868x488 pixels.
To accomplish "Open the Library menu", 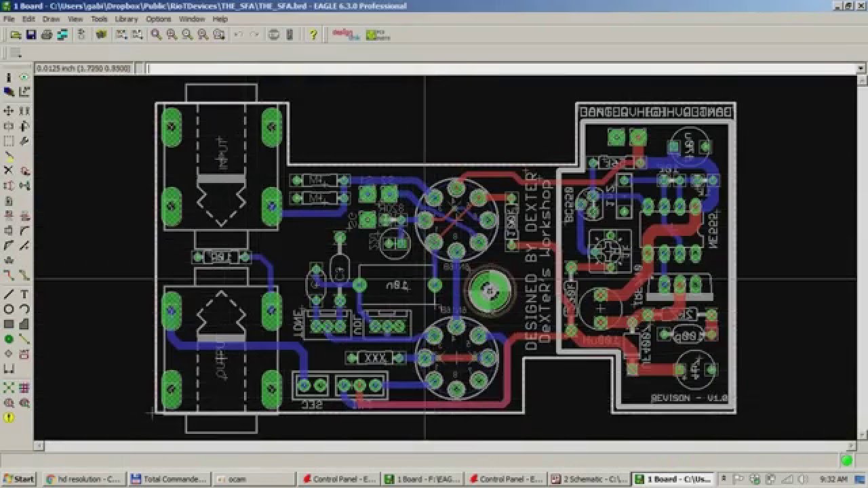I will [126, 19].
